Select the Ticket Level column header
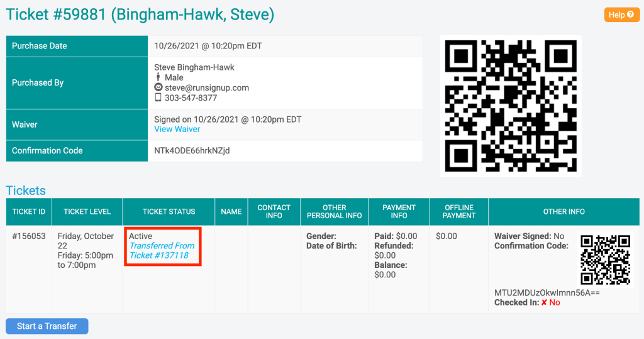 tap(87, 211)
